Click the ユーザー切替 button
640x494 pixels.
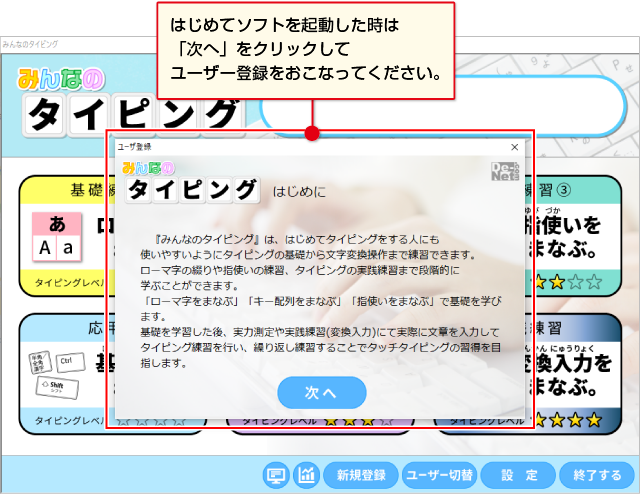pyautogui.click(x=440, y=475)
